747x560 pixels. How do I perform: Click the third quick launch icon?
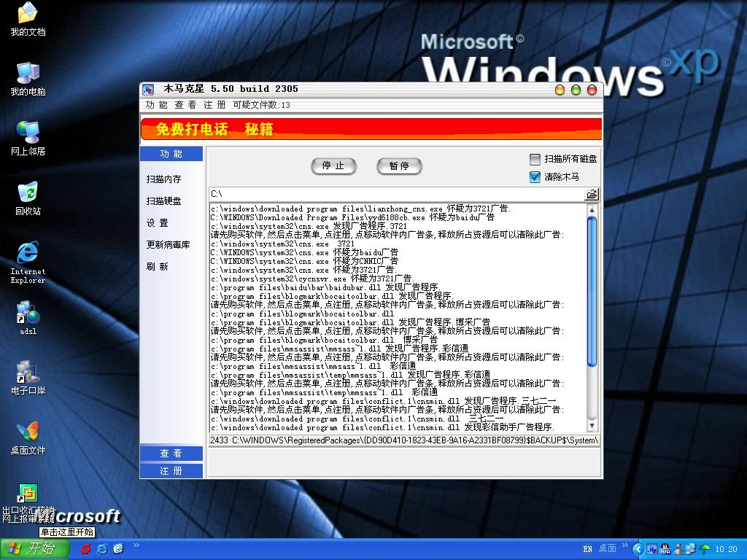118,548
